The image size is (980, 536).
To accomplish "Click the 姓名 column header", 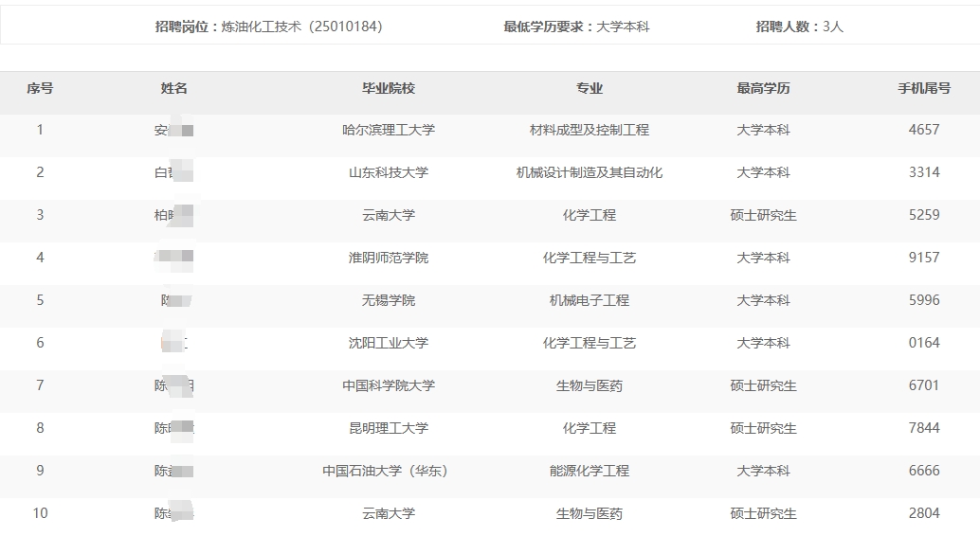I will (174, 88).
